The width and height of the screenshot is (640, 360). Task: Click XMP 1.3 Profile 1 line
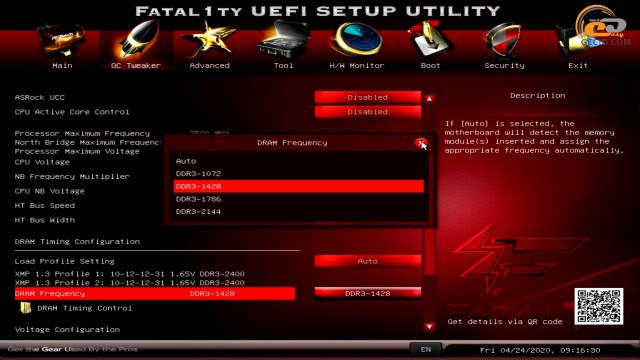coord(130,274)
